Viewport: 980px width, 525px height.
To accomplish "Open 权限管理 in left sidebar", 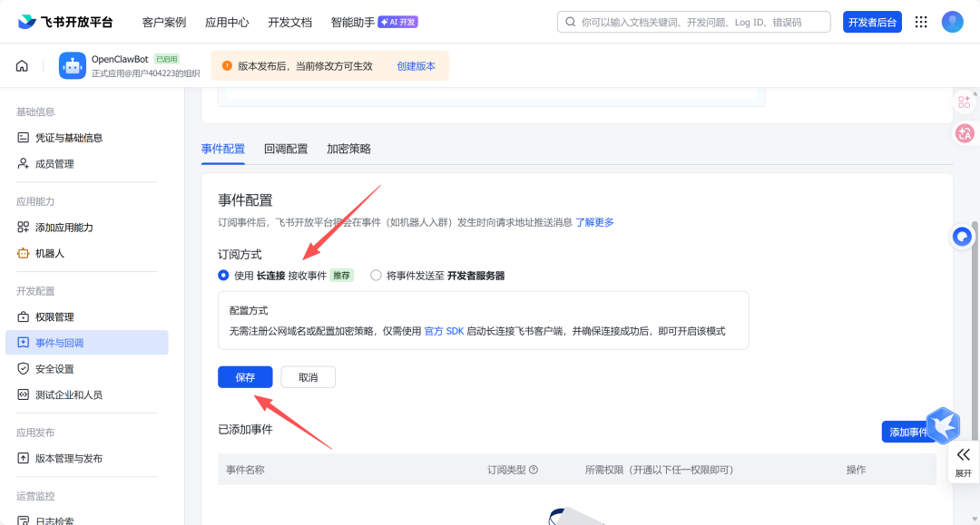I will pos(54,316).
